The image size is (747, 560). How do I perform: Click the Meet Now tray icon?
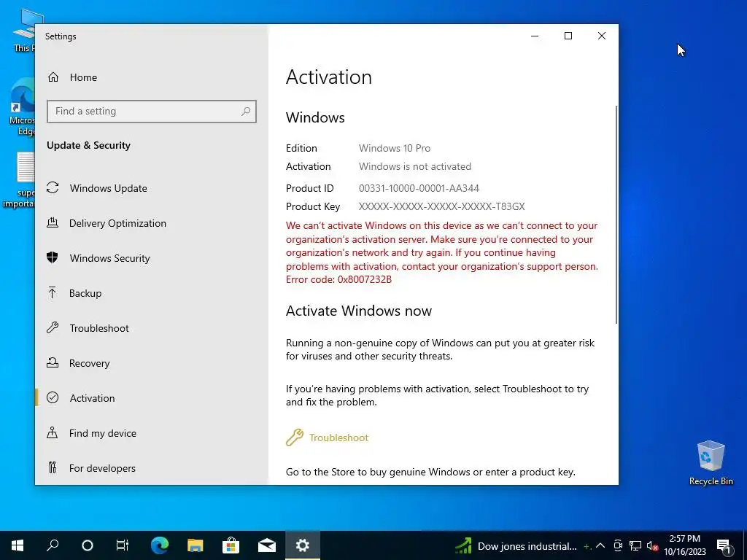click(618, 545)
